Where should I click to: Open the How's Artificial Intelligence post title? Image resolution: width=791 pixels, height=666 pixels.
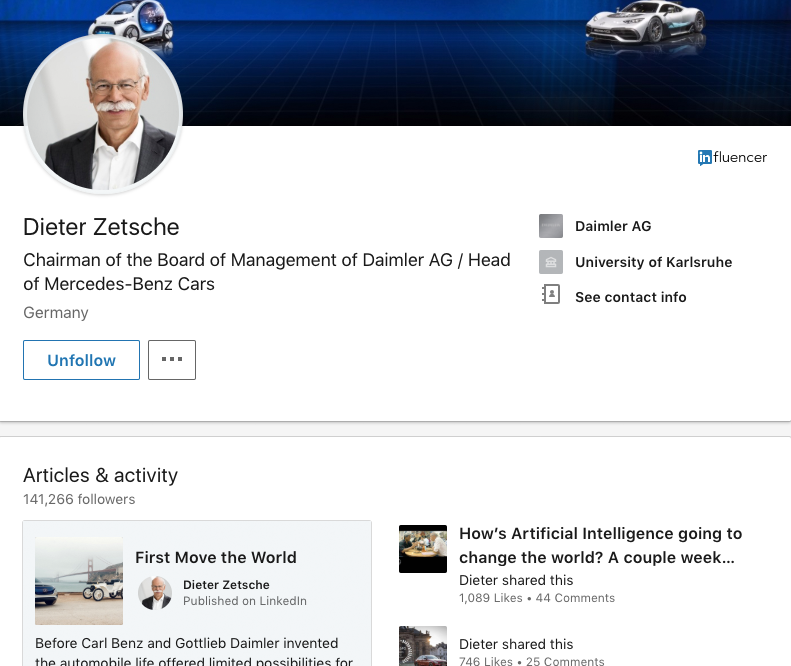(600, 545)
